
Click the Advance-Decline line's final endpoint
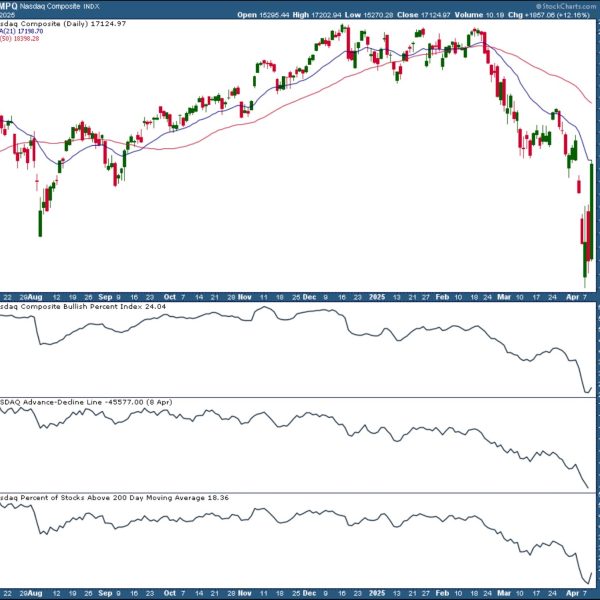point(588,488)
